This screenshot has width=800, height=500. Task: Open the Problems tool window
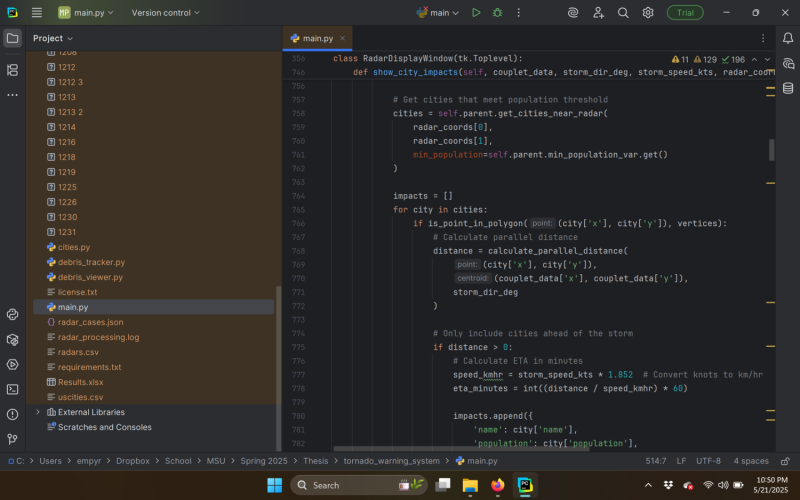click(x=12, y=414)
